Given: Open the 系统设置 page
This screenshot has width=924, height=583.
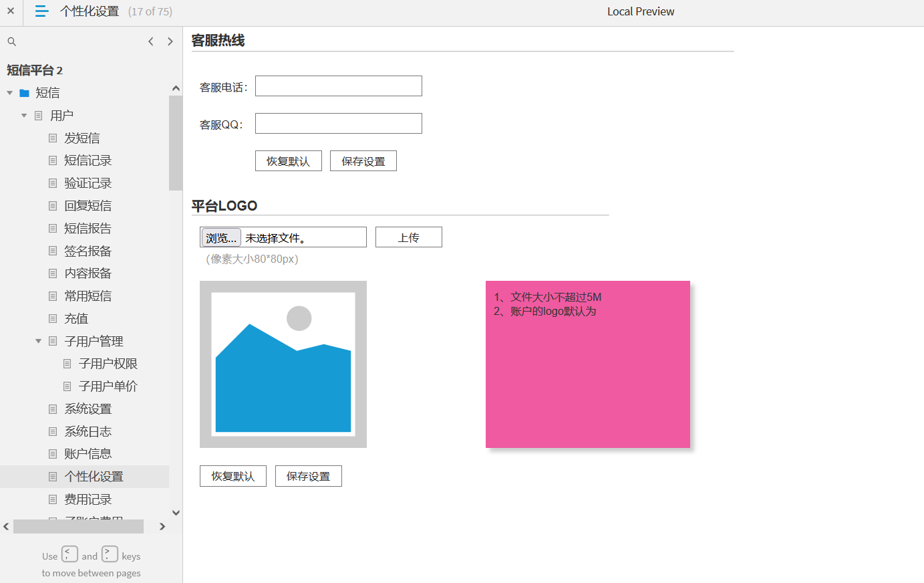Looking at the screenshot, I should [88, 409].
